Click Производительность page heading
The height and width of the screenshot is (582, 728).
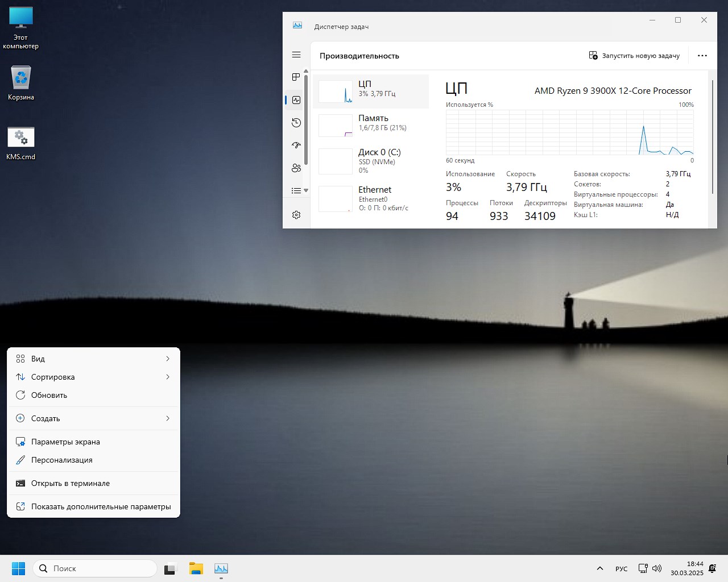(359, 56)
